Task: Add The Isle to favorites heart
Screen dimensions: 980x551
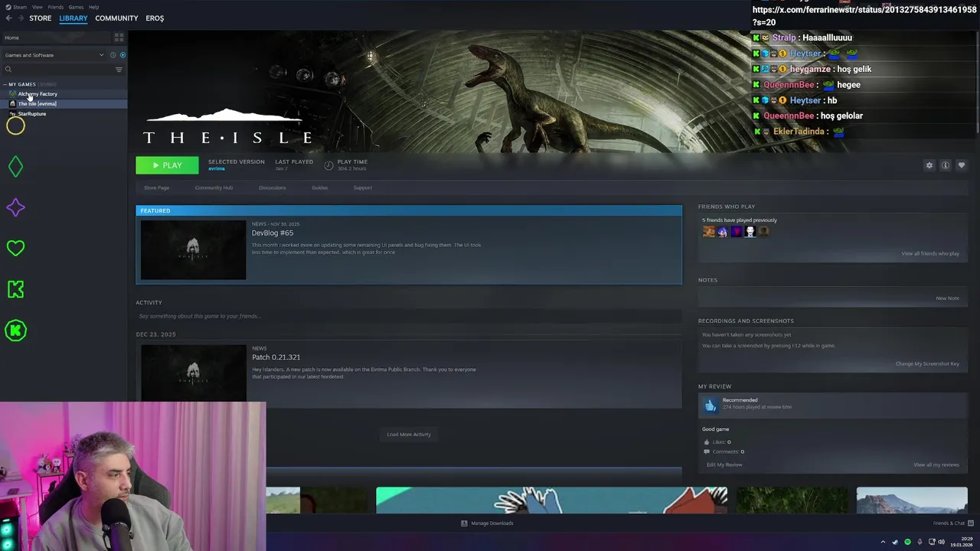Action: click(962, 165)
